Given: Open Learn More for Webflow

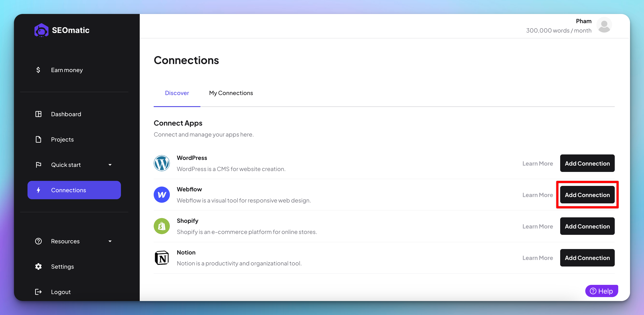Looking at the screenshot, I should (x=537, y=195).
